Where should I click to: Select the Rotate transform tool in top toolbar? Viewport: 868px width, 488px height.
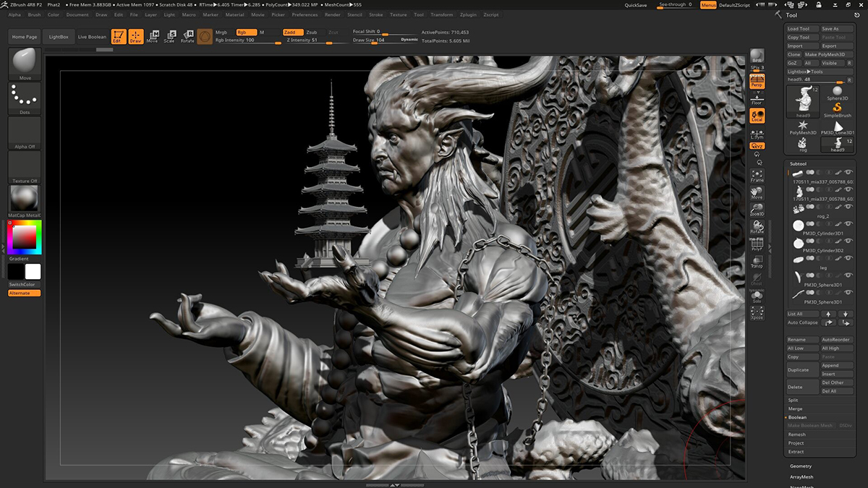pos(187,36)
